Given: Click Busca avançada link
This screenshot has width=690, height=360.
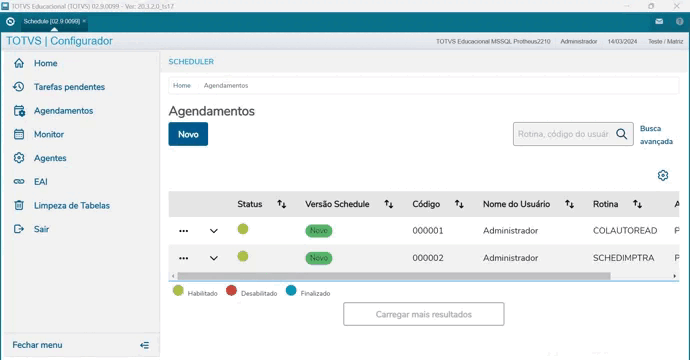Looking at the screenshot, I should click(x=656, y=135).
